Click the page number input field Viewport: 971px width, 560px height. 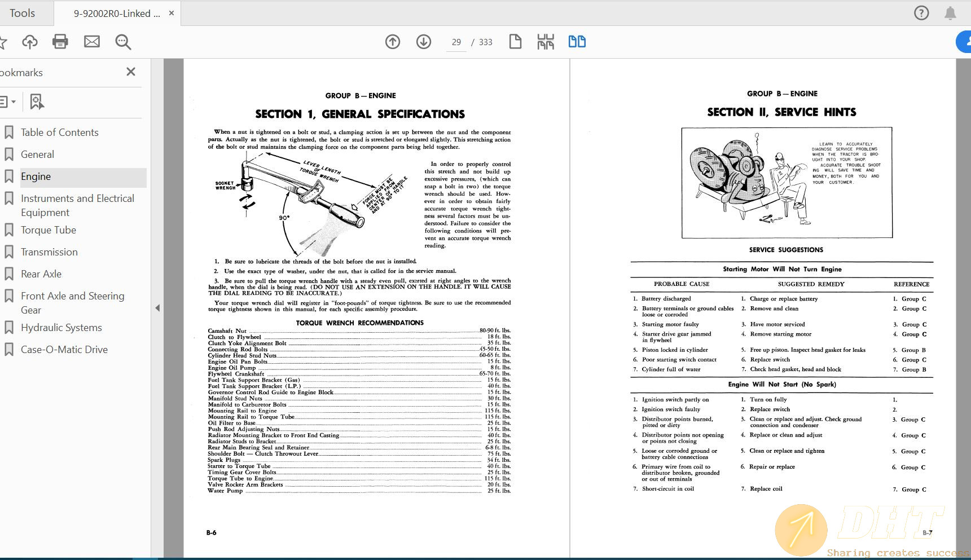(x=455, y=42)
